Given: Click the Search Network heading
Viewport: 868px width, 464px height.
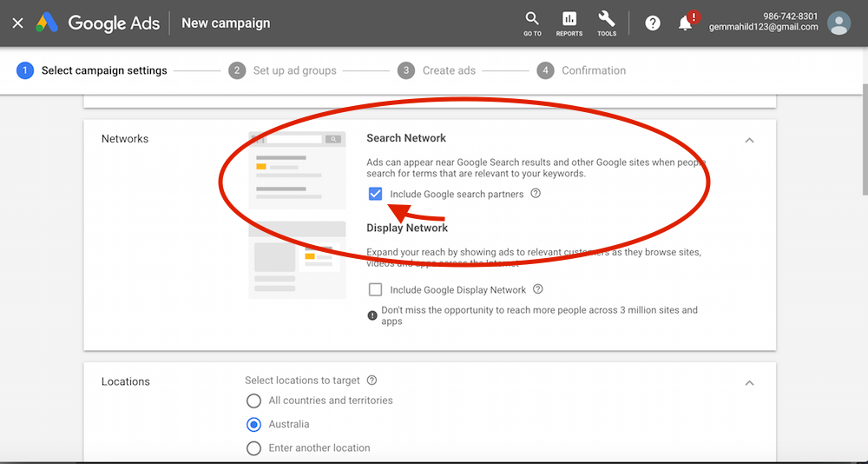Looking at the screenshot, I should (406, 138).
